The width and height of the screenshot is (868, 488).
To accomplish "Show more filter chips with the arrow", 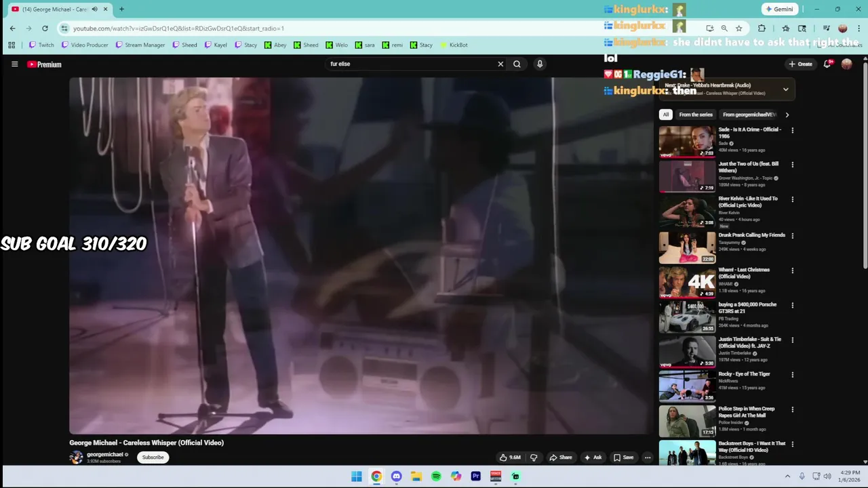I will click(787, 115).
